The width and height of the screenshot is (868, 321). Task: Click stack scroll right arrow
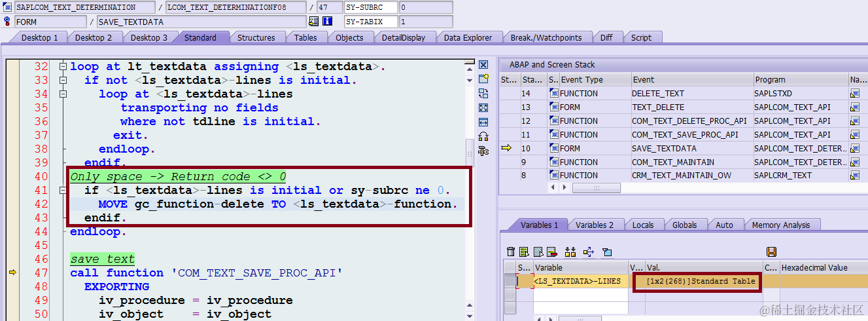(564, 188)
